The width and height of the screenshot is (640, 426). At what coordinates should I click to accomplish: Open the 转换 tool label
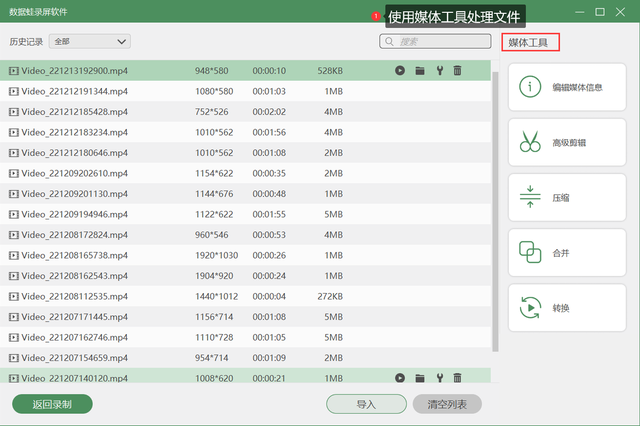(561, 308)
